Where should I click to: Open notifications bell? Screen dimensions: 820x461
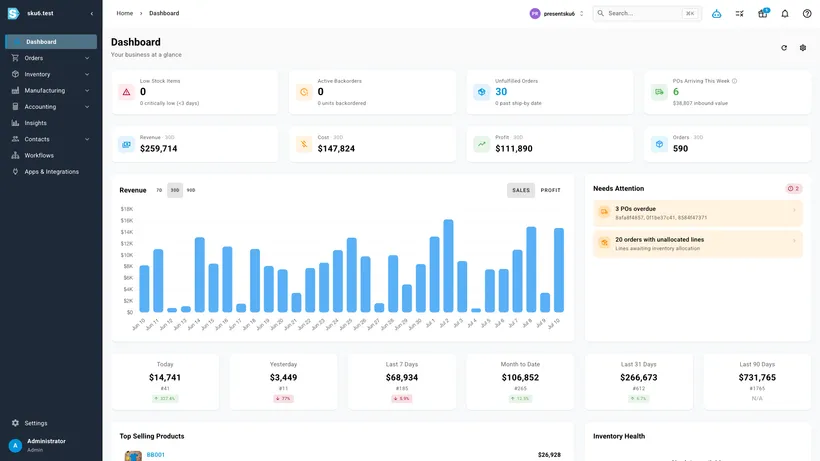pyautogui.click(x=785, y=14)
